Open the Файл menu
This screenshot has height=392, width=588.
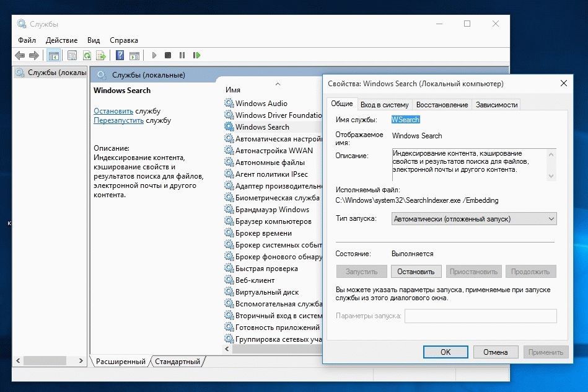point(27,40)
